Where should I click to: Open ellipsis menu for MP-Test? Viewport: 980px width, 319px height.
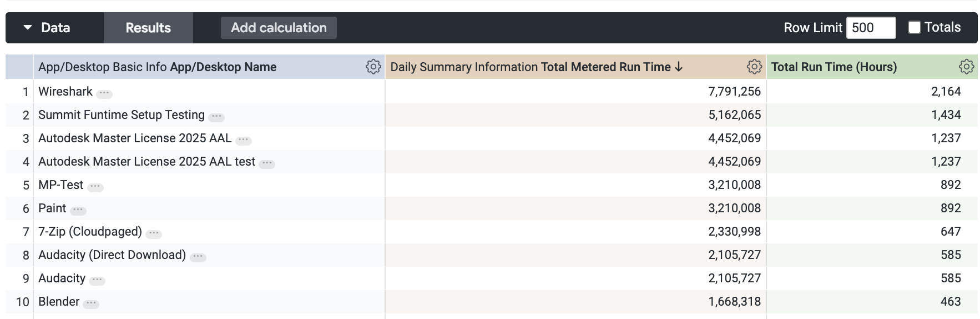(x=95, y=187)
